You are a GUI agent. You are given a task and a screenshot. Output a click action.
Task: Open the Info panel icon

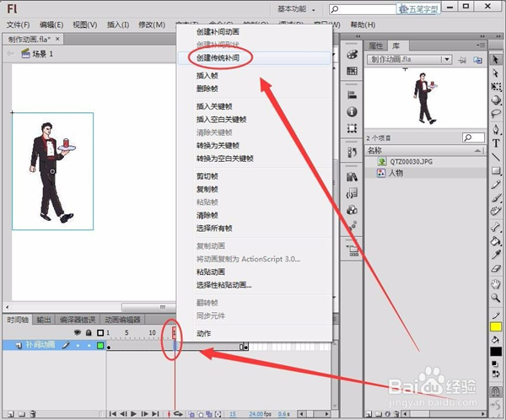pos(352,111)
